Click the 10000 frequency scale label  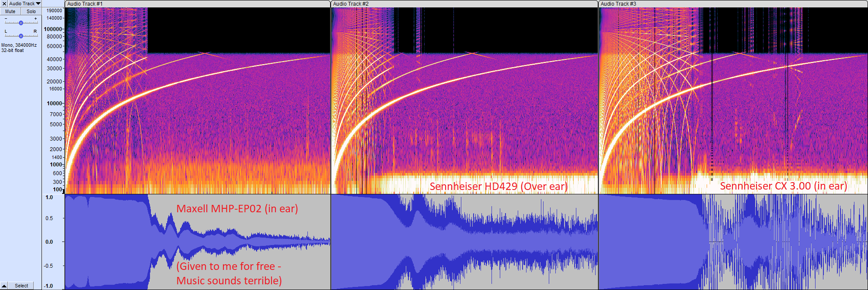click(x=55, y=104)
